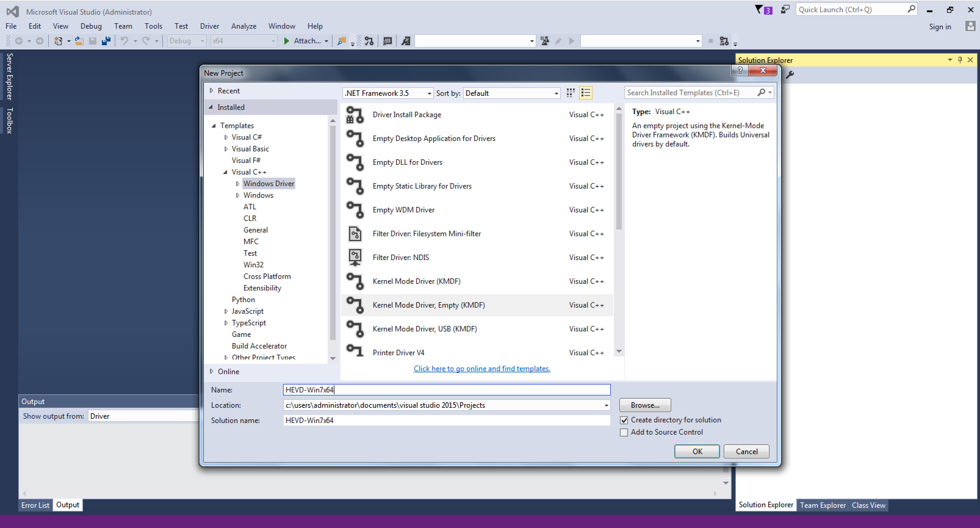
Task: Click the Empty WDM Driver project icon
Action: coord(355,209)
